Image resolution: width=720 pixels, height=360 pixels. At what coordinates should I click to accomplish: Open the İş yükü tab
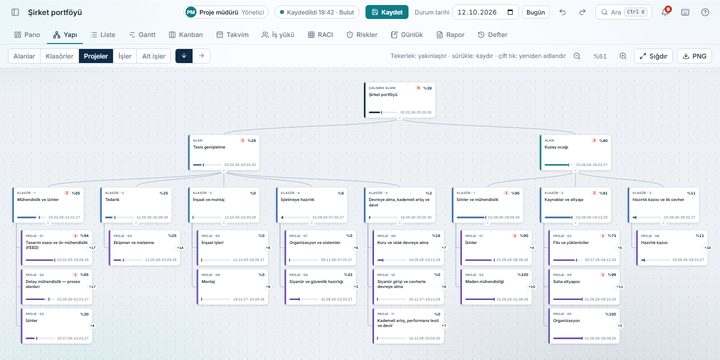pos(278,34)
